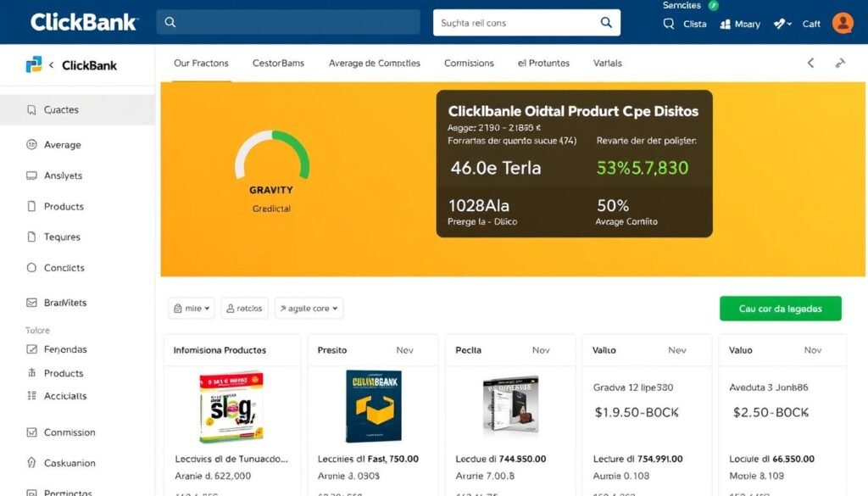This screenshot has height=496, width=868.
Task: Expand the agate core dropdown
Action: tap(309, 308)
